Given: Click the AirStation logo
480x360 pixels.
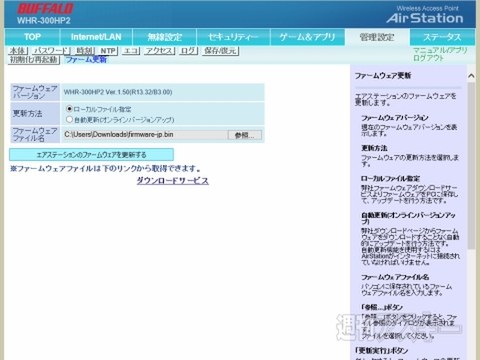Looking at the screenshot, I should (x=425, y=18).
